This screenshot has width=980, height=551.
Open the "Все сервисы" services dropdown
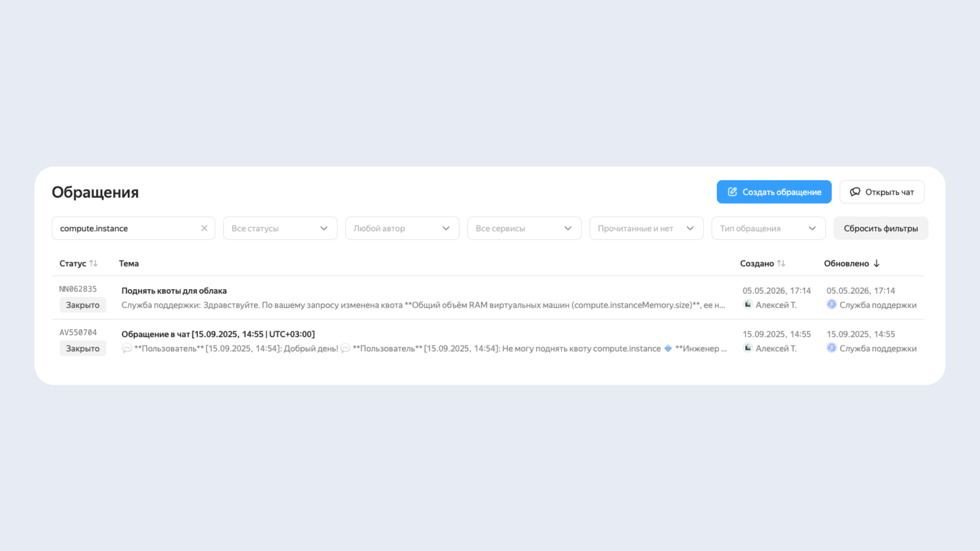[x=524, y=228]
